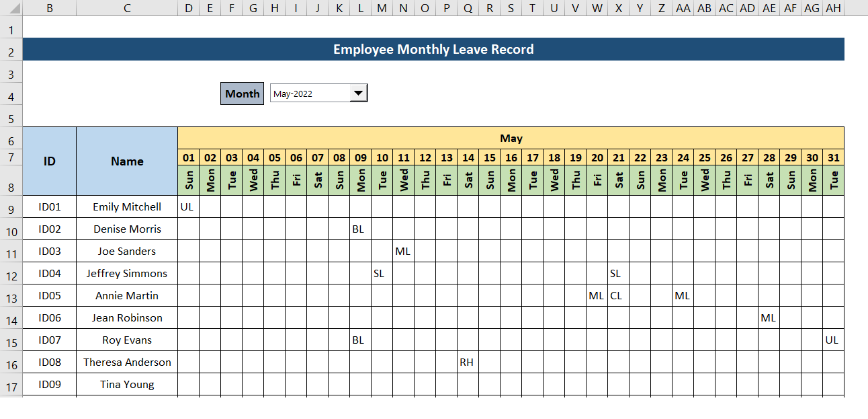868x419 pixels.
Task: Click Denise Morris's BL entry
Action: pyautogui.click(x=360, y=229)
